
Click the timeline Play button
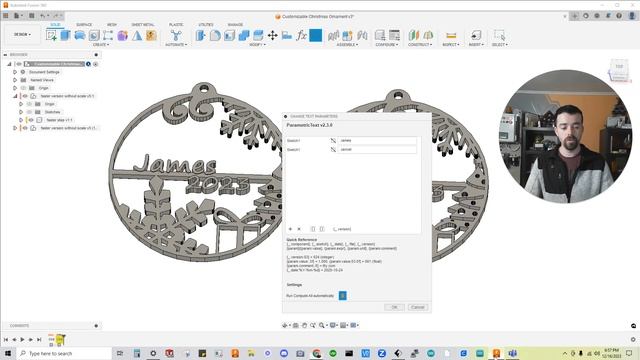[22, 340]
